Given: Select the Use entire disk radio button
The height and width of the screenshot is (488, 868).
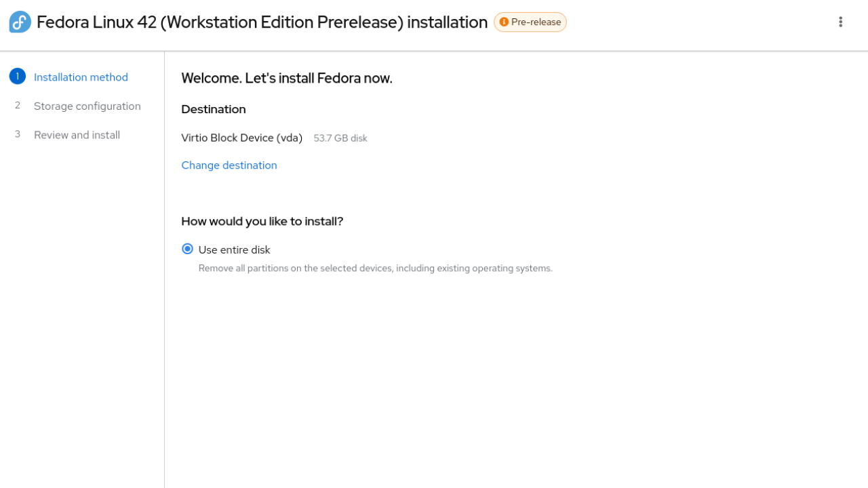Looking at the screenshot, I should coord(188,249).
